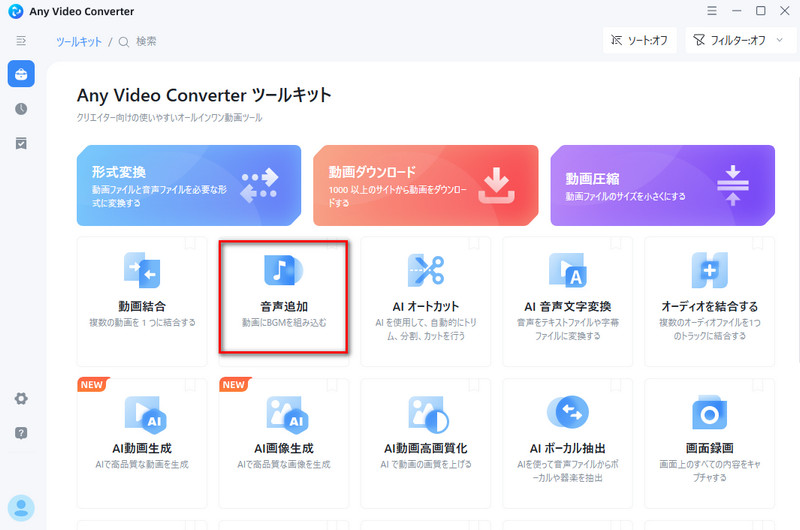
Task: Click ツールキット breadcrumb link
Action: point(79,42)
